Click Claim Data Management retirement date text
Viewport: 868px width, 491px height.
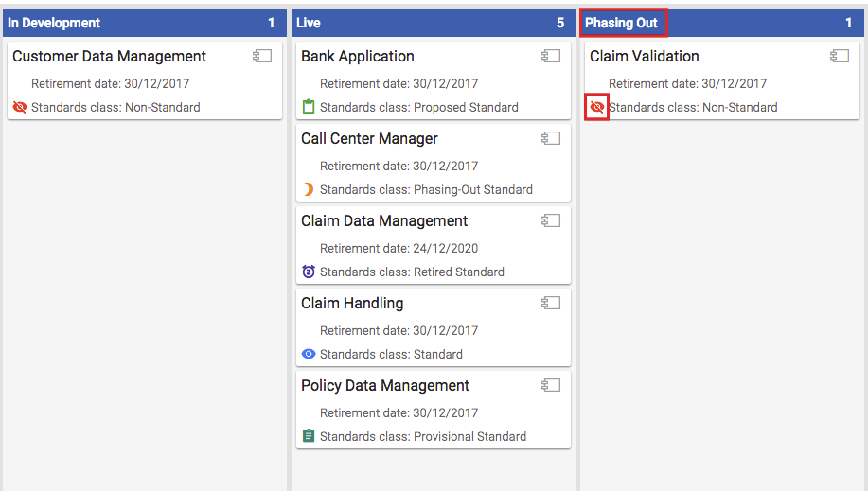[x=399, y=248]
